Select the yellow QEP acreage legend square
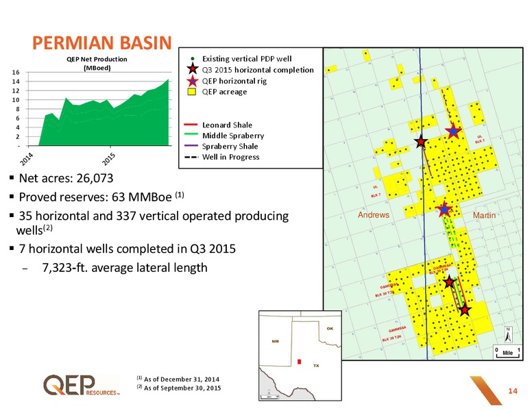Image resolution: width=532 pixels, height=411 pixels. tap(192, 92)
